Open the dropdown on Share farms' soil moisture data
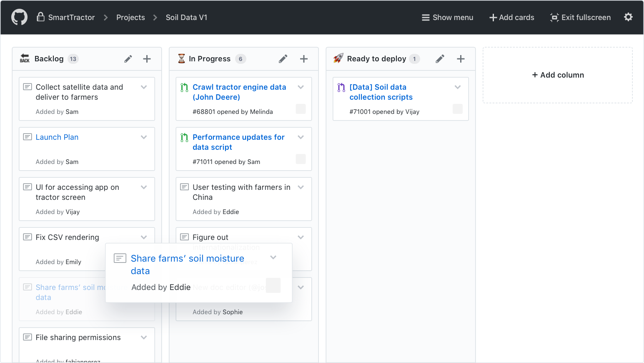Viewport: 644px width, 363px height. pyautogui.click(x=273, y=258)
